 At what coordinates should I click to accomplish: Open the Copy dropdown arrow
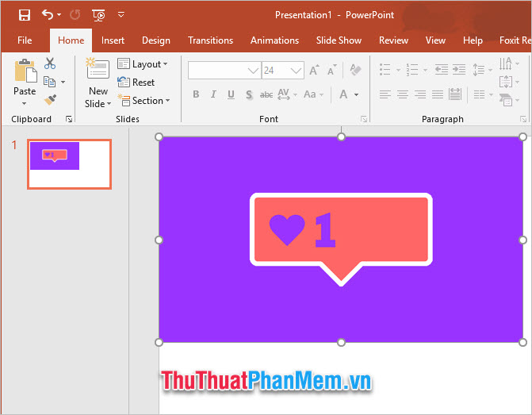63,82
